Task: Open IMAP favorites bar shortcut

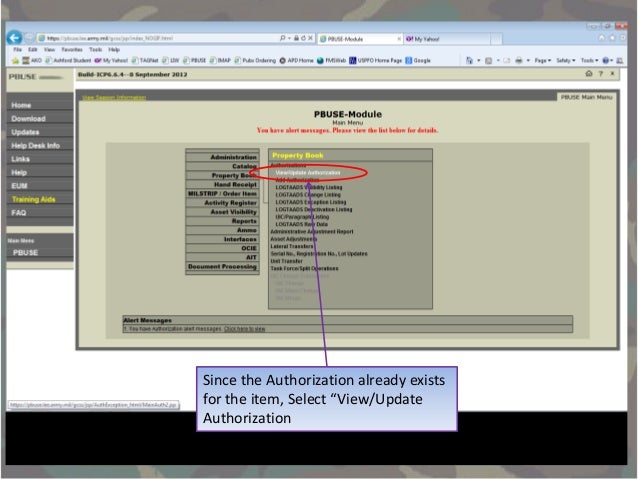Action: [x=220, y=61]
